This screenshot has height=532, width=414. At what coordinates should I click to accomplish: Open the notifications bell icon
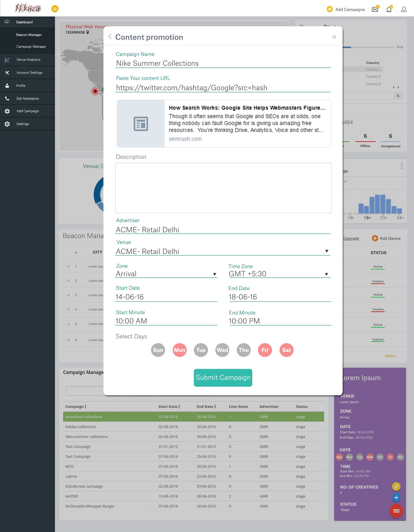tap(389, 10)
